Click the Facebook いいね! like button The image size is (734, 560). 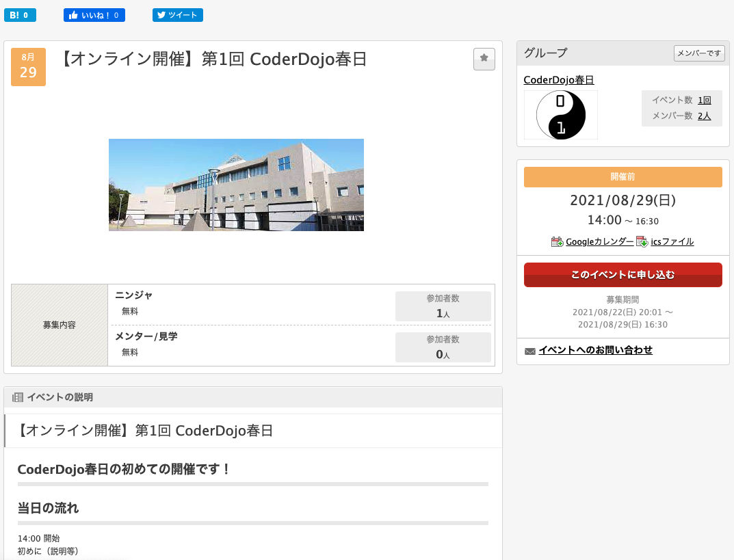94,15
